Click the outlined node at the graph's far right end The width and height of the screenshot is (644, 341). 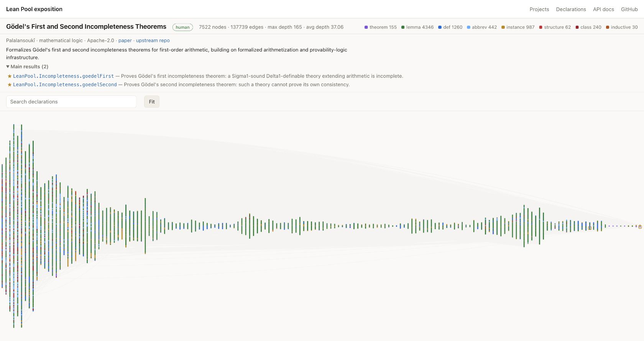pos(640,227)
